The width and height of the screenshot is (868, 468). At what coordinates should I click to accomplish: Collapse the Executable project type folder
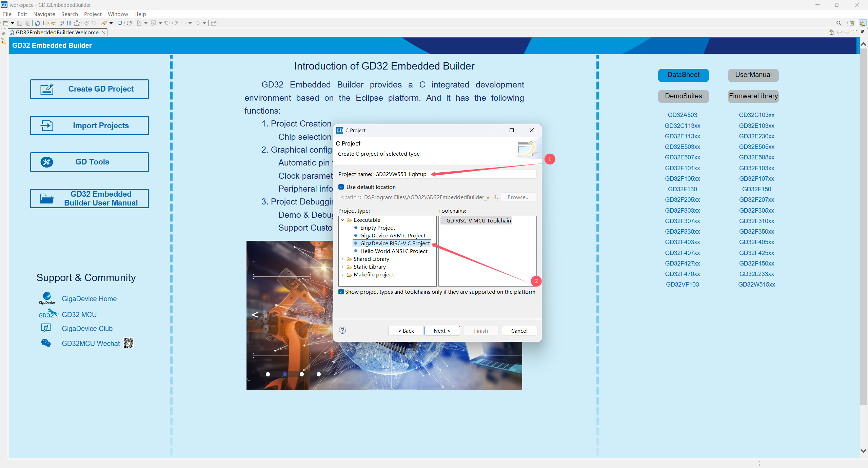click(342, 220)
